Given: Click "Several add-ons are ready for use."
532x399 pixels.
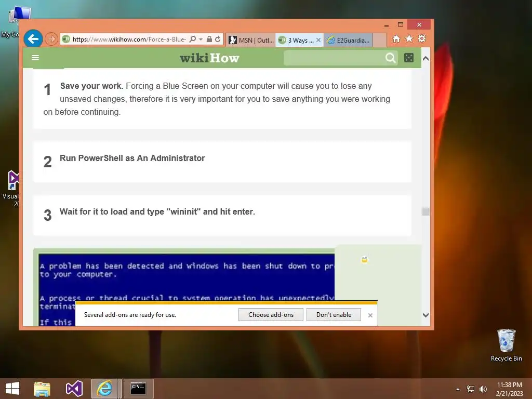Looking at the screenshot, I should click(x=130, y=315).
